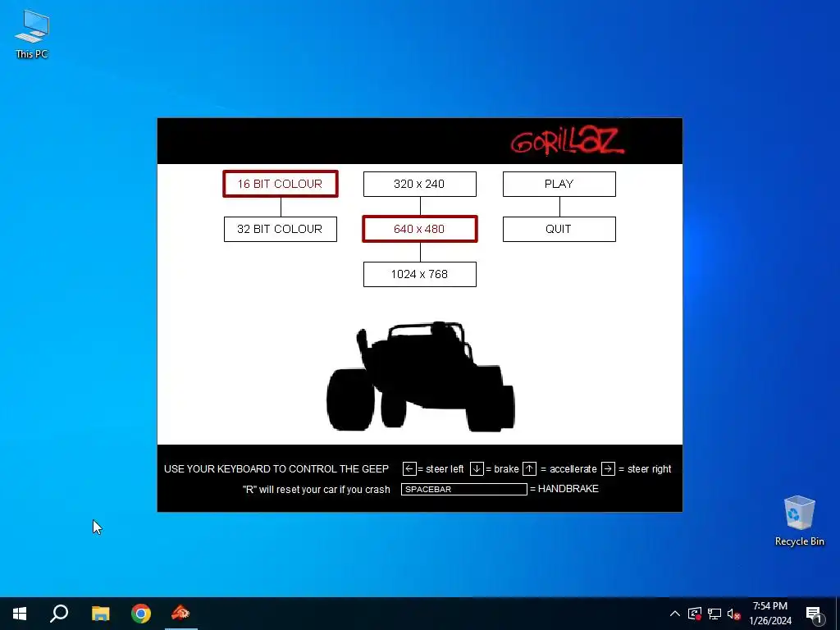Click the muted volume tray icon
Image resolution: width=840 pixels, height=630 pixels.
[733, 614]
